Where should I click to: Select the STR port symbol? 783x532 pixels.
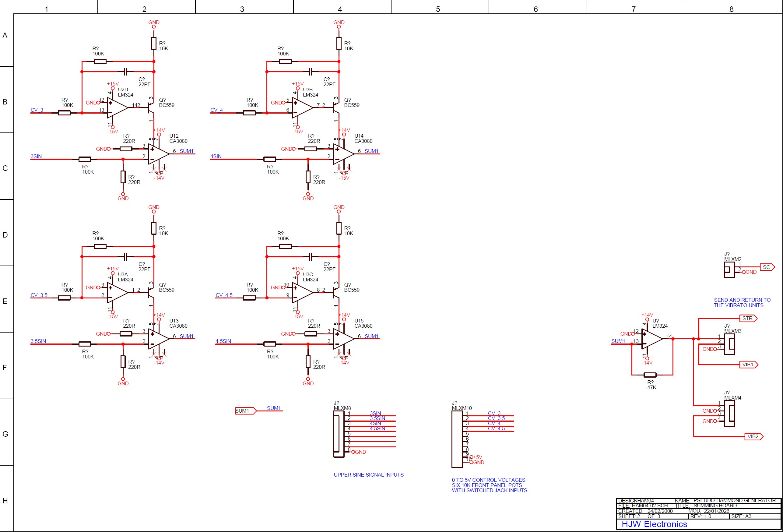pos(748,319)
